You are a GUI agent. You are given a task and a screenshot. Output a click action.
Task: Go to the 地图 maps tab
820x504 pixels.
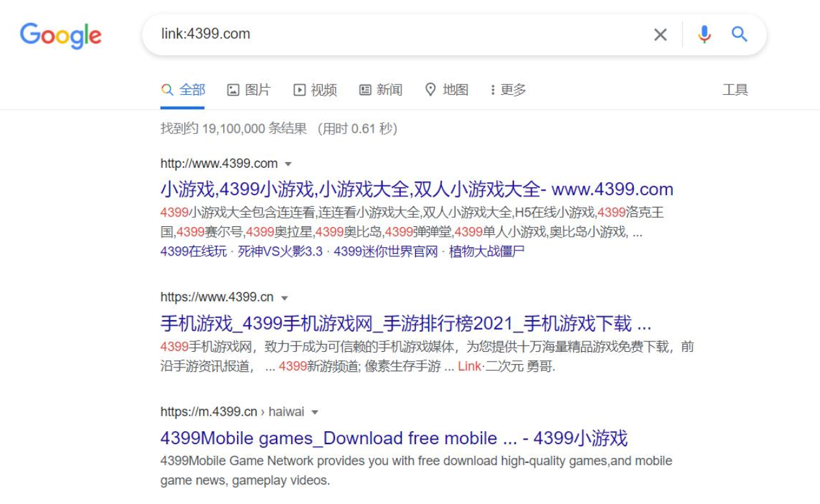pos(446,90)
